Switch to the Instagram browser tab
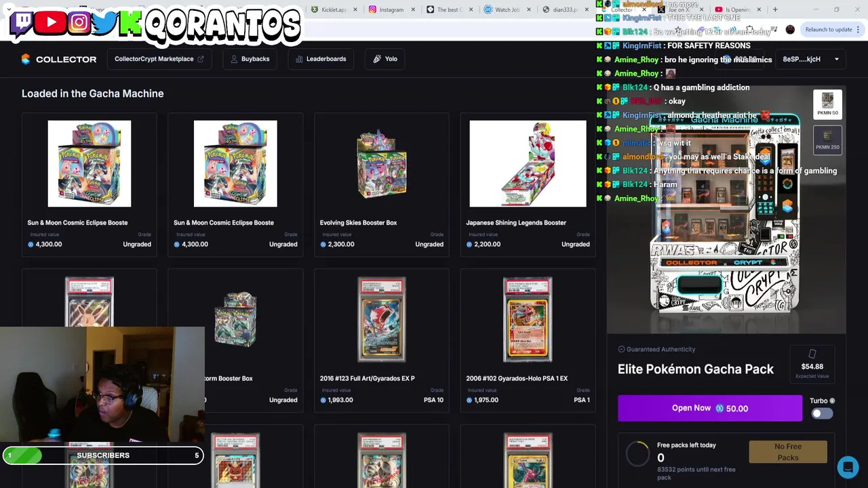868x488 pixels. (x=391, y=9)
